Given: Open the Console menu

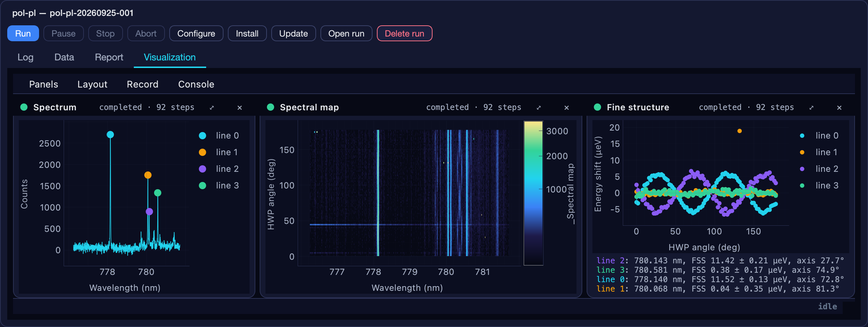Looking at the screenshot, I should tap(196, 84).
